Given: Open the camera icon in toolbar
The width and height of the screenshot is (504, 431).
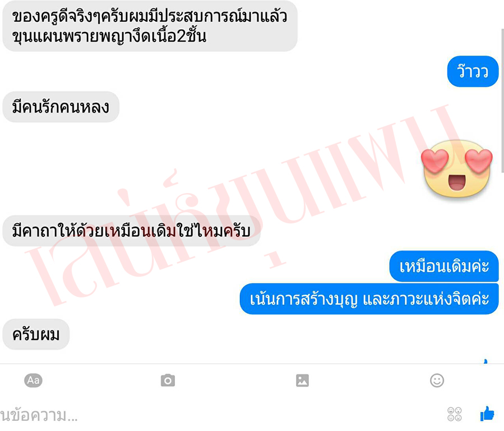Looking at the screenshot, I should pyautogui.click(x=168, y=380).
